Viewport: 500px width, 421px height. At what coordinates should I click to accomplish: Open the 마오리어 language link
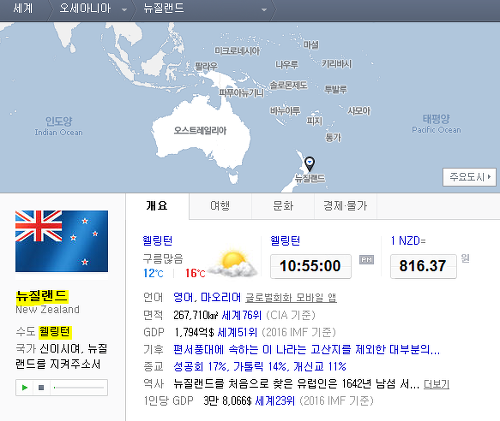click(220, 297)
